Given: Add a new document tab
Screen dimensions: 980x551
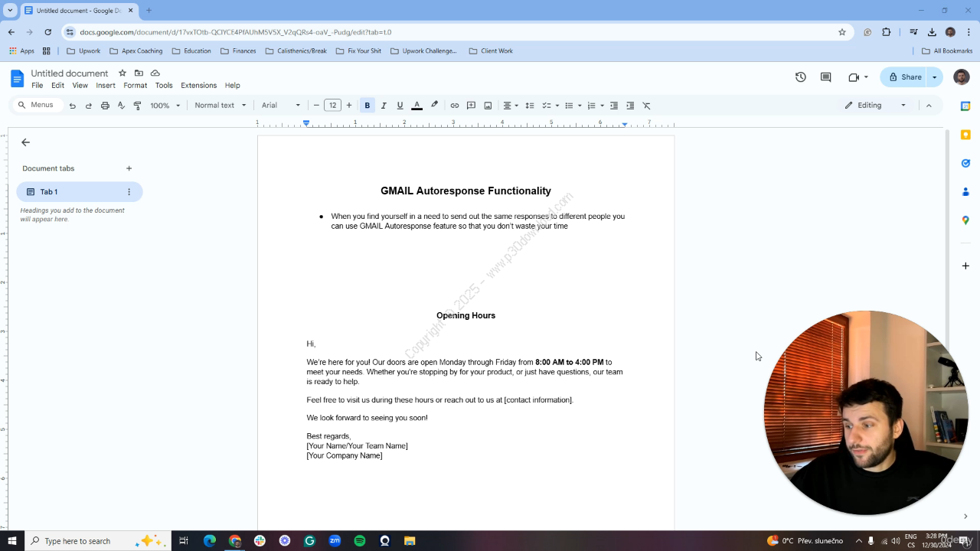Looking at the screenshot, I should pyautogui.click(x=129, y=168).
